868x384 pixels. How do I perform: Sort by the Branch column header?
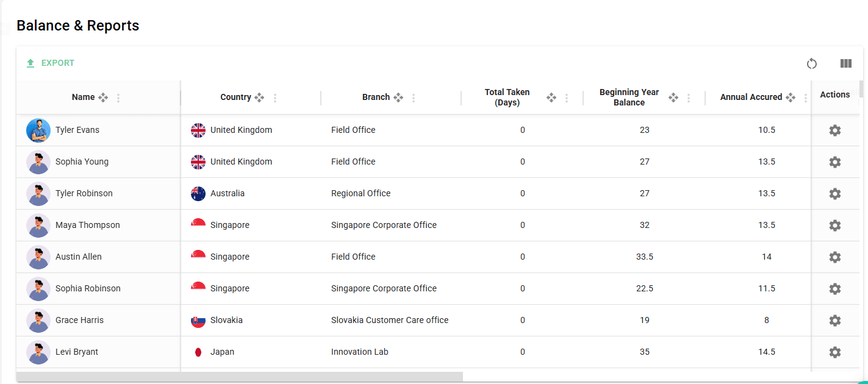[x=376, y=98]
